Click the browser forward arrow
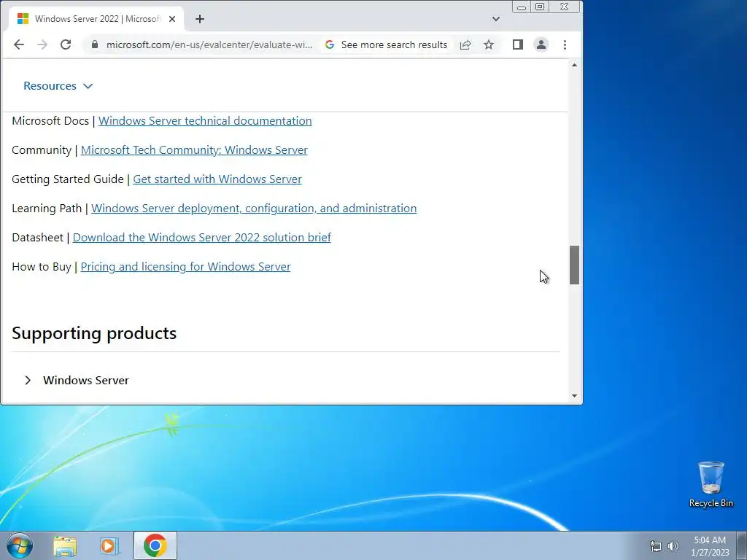This screenshot has width=747, height=560. tap(42, 44)
